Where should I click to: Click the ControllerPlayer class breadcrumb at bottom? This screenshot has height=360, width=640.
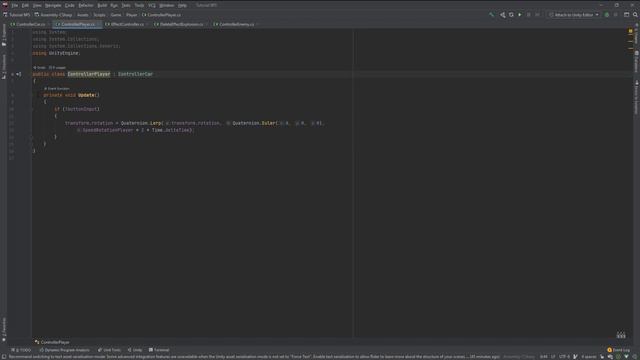click(52, 342)
